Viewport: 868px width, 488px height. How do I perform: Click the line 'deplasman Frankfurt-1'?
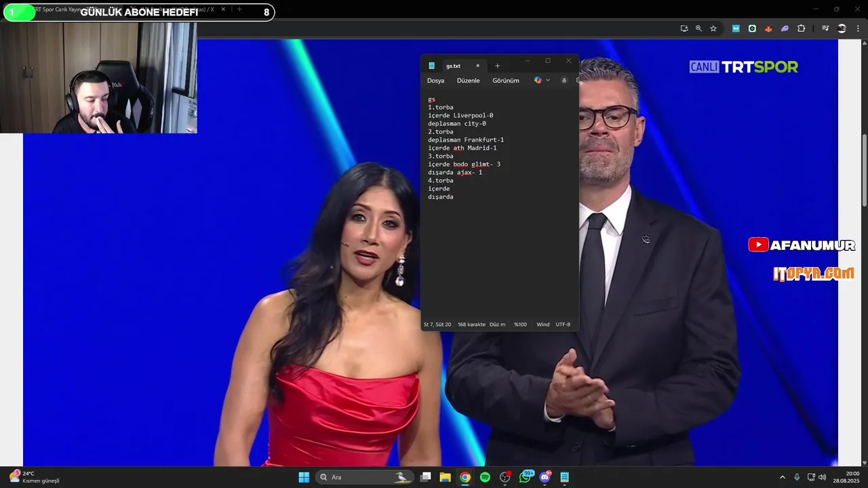point(466,140)
